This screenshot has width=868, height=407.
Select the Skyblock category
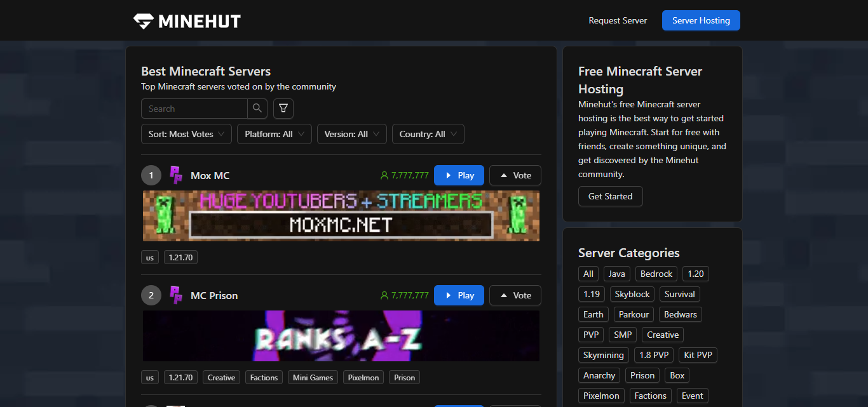[x=632, y=294]
